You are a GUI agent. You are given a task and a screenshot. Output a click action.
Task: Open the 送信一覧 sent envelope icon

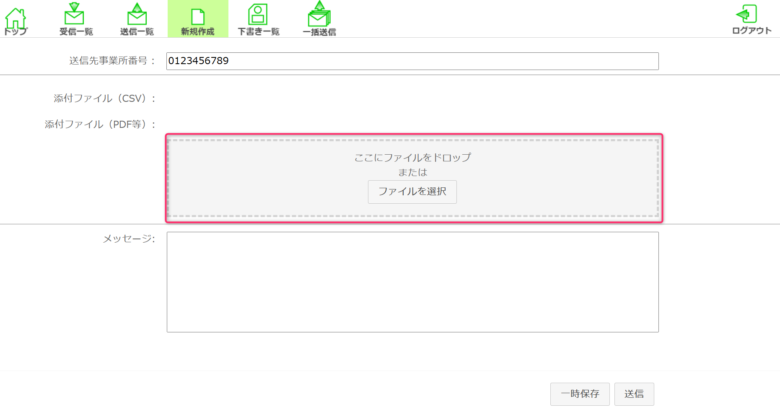(x=137, y=14)
